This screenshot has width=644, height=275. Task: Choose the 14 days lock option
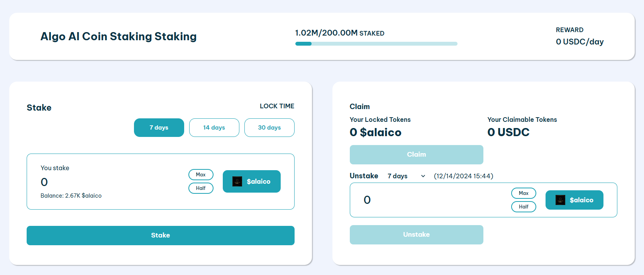[x=214, y=128]
